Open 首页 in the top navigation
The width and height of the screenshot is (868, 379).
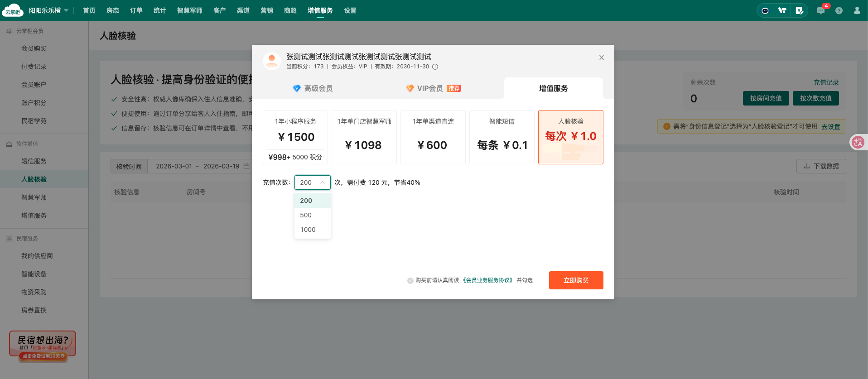pyautogui.click(x=89, y=10)
